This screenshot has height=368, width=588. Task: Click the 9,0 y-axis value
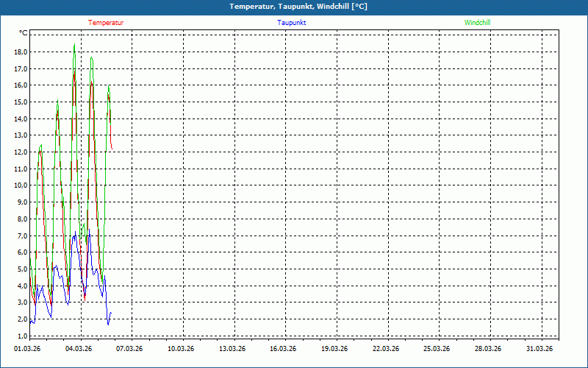coord(23,202)
